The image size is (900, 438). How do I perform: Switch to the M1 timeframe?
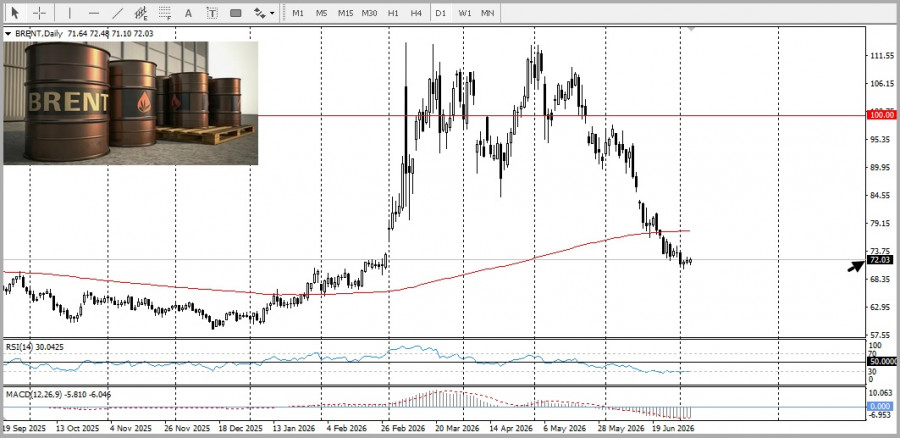click(297, 13)
